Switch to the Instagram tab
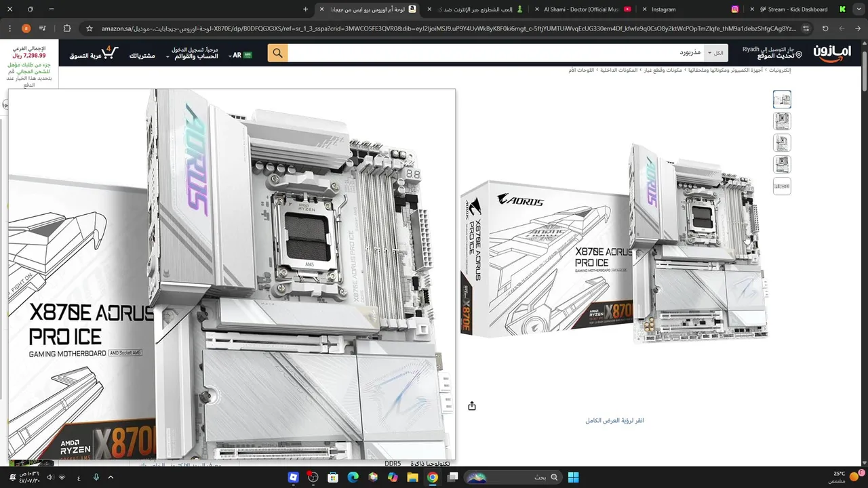 [x=692, y=9]
